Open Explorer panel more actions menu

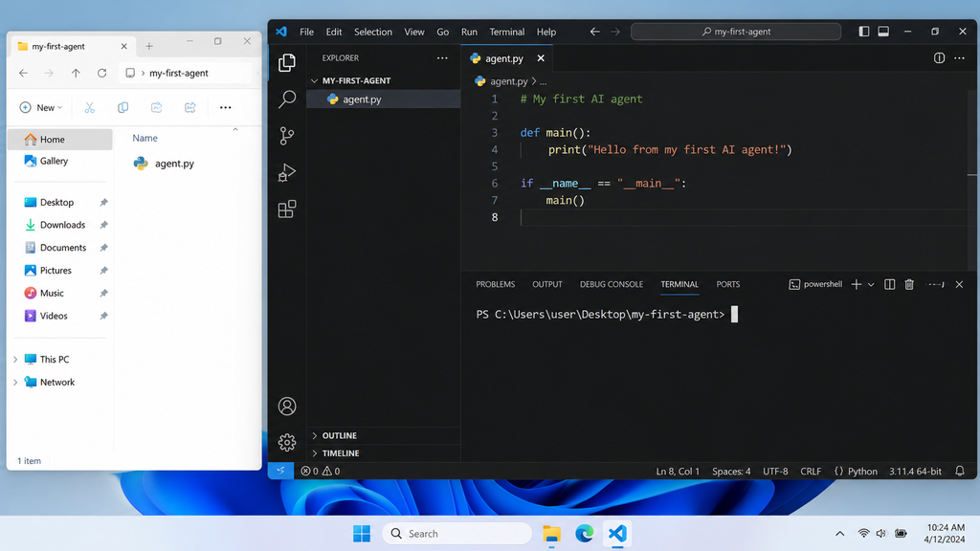click(x=442, y=58)
